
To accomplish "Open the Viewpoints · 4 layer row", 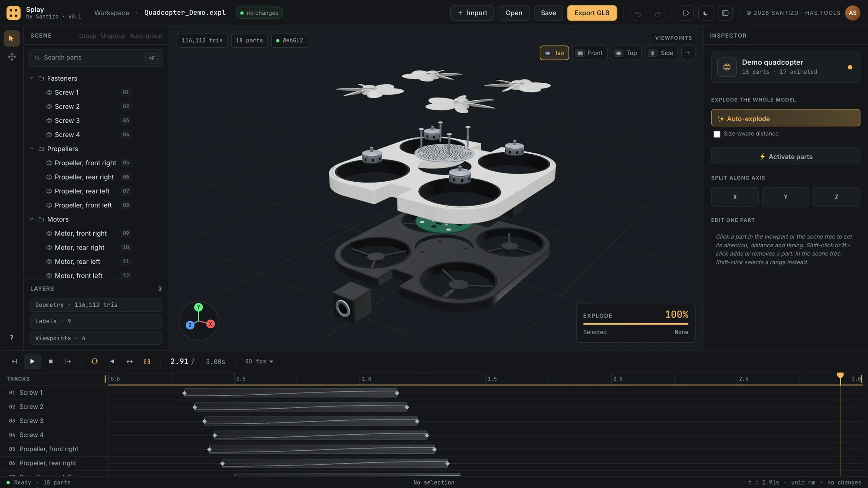I will [x=96, y=338].
